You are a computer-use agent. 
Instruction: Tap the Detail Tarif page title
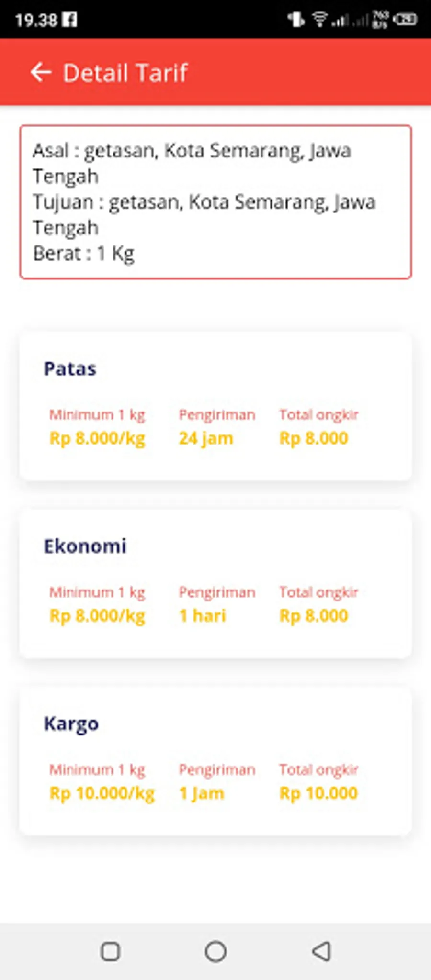click(125, 73)
